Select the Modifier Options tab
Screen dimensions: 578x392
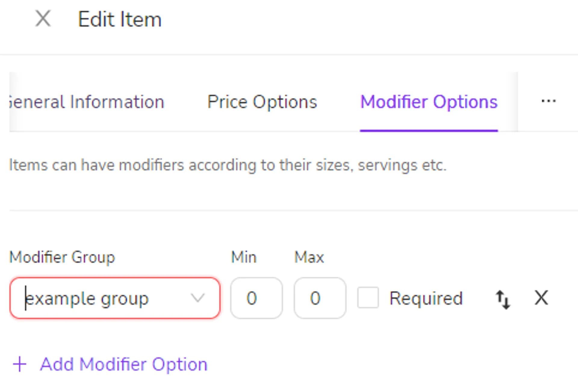click(429, 102)
